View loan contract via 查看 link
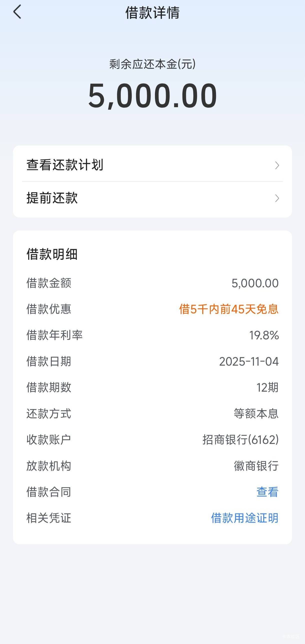 coord(267,492)
